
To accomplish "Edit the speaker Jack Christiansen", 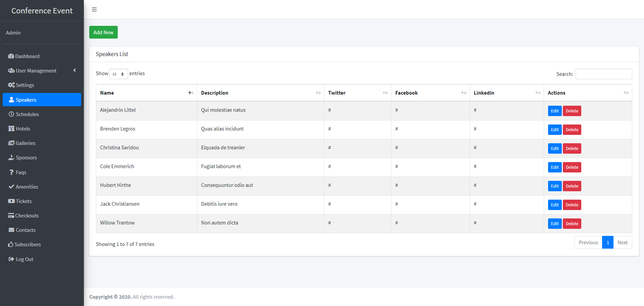I will click(554, 205).
